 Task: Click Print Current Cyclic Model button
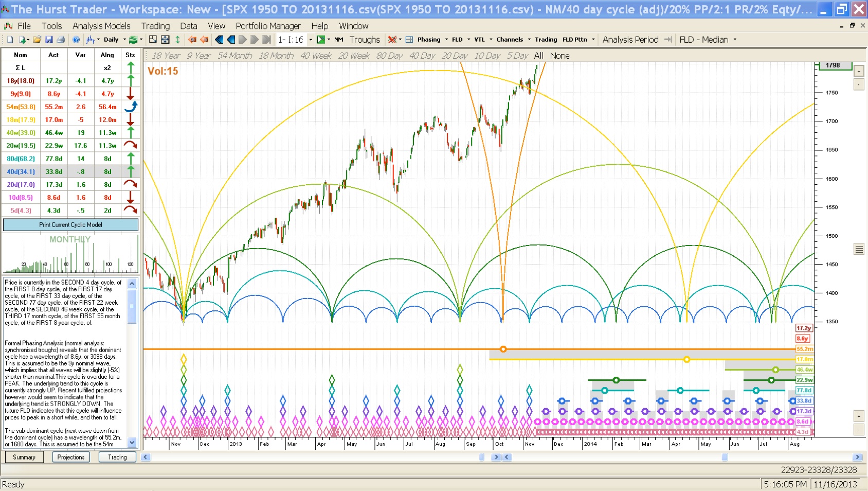(x=70, y=225)
